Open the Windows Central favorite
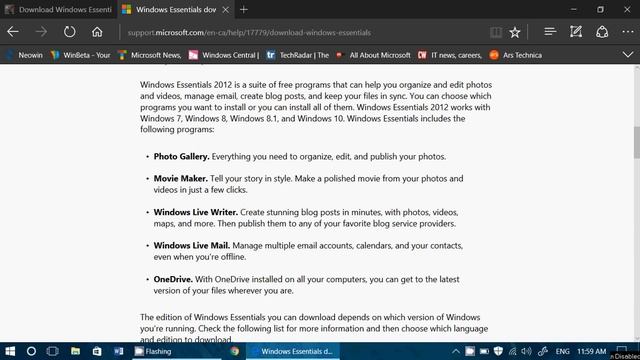 224,55
